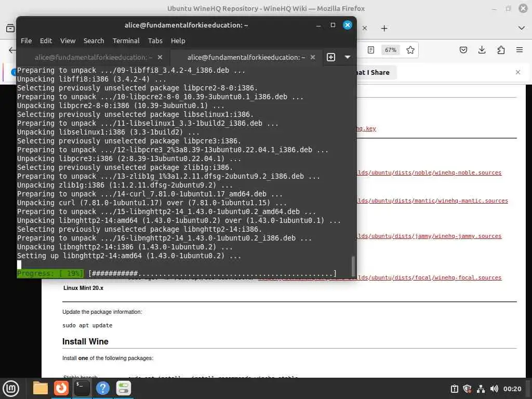Click the terminal progress bar line
This screenshot has width=532, height=399.
[177, 273]
